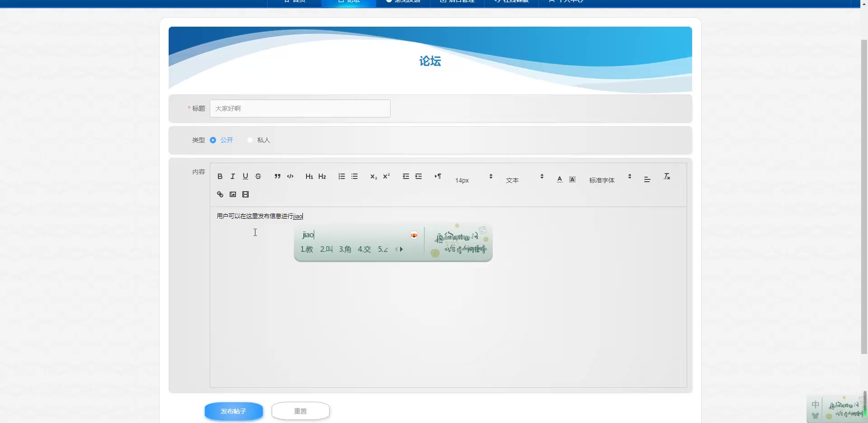Select the 公开 post type radio

pos(212,140)
